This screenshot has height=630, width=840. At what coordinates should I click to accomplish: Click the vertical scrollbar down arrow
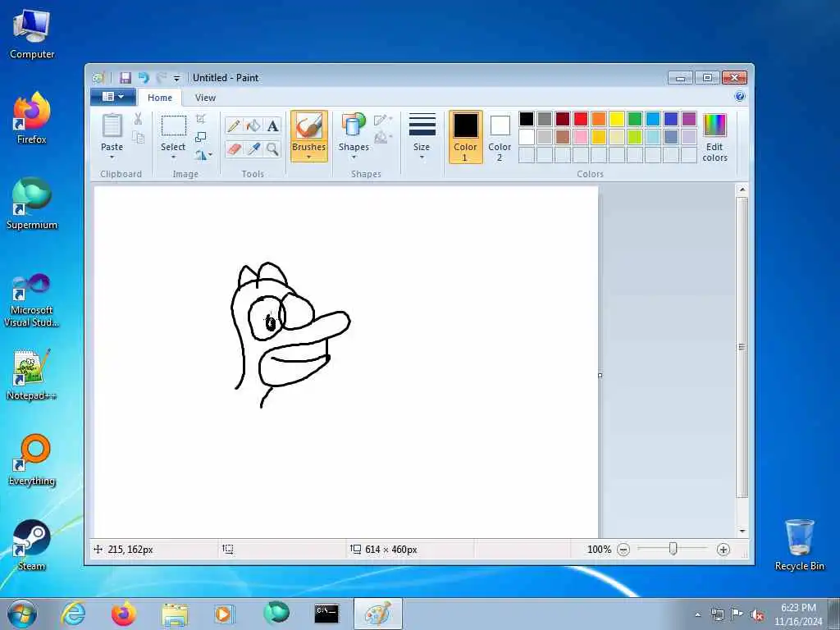tap(742, 531)
